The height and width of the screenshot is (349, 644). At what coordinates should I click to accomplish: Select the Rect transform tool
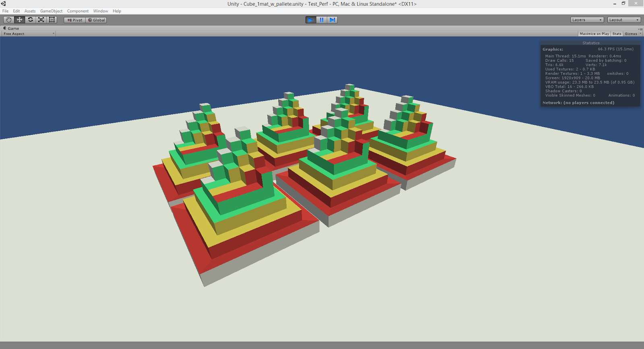point(52,20)
